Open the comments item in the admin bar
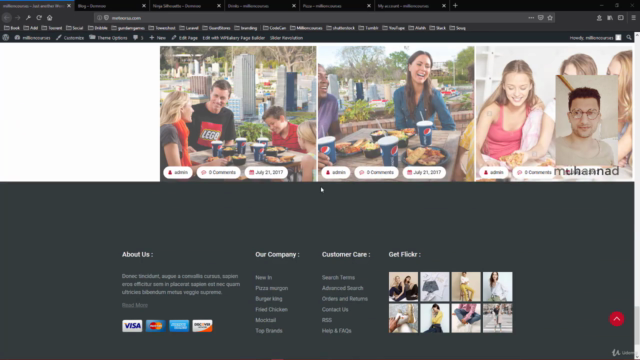This screenshot has width=640, height=360. [x=138, y=38]
